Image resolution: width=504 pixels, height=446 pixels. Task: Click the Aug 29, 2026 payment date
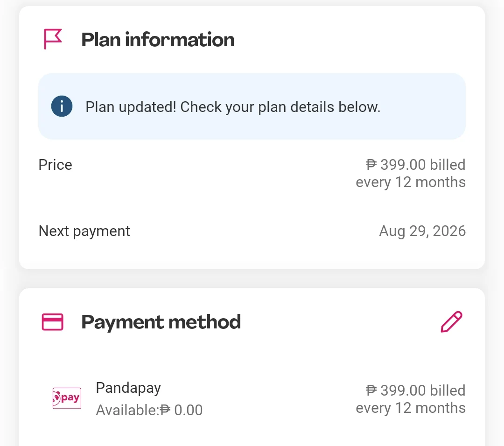coord(422,231)
